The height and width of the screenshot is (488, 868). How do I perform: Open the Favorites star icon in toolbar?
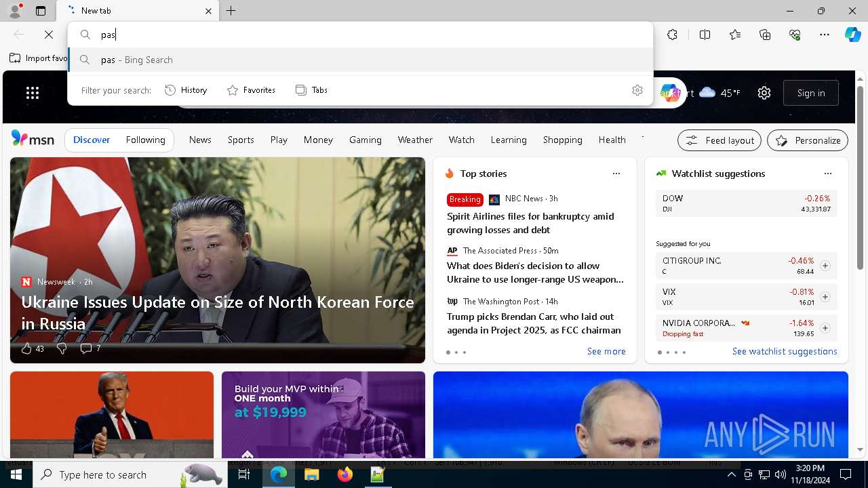click(x=735, y=35)
